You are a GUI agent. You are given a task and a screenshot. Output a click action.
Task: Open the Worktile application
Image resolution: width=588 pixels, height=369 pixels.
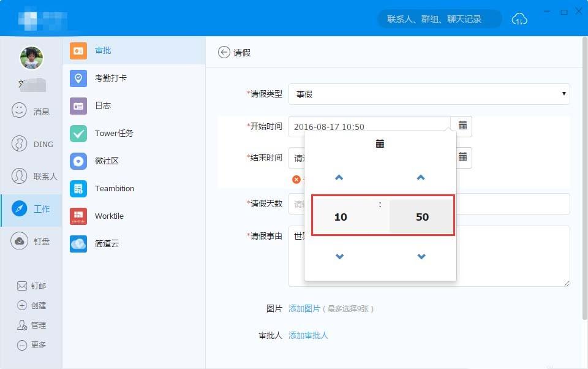(110, 216)
